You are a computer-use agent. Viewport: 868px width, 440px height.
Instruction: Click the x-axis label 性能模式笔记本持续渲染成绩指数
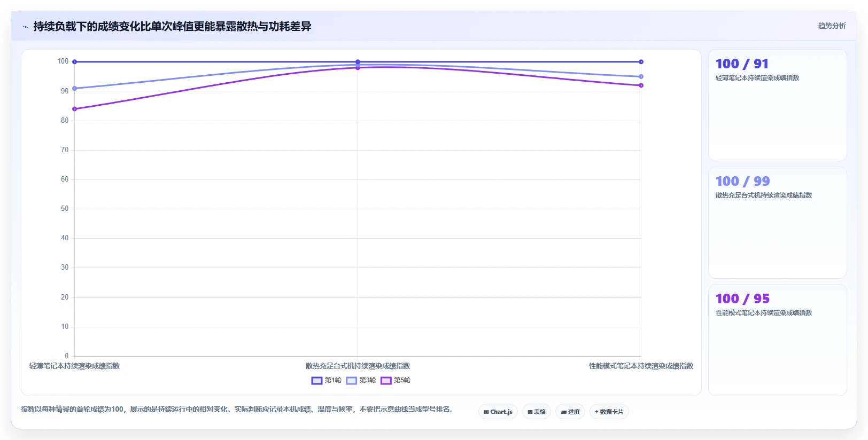[x=641, y=366]
